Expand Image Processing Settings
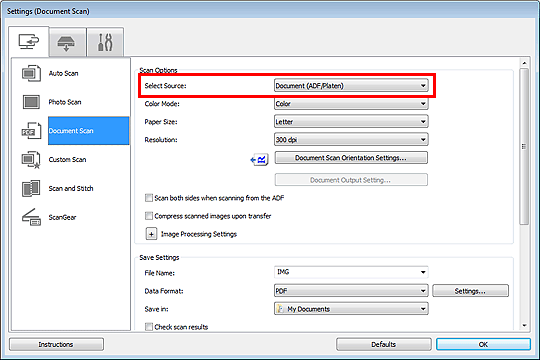Image resolution: width=540 pixels, height=360 pixels. coord(151,234)
